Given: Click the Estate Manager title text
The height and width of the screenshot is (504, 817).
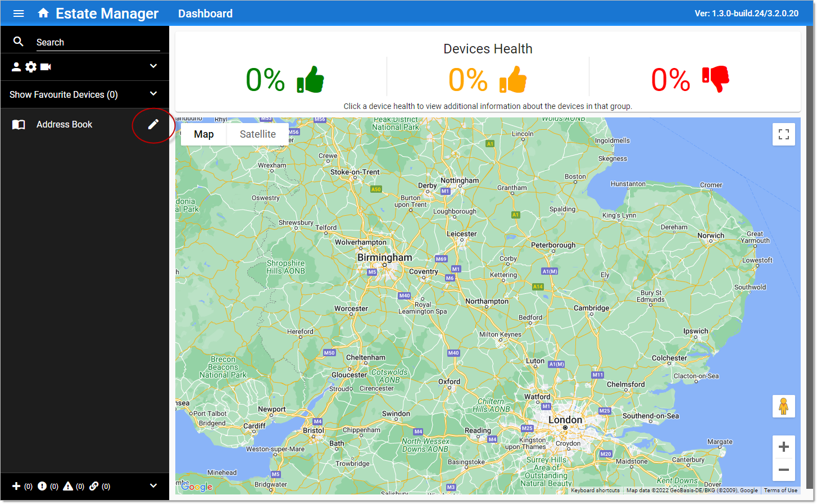Looking at the screenshot, I should pos(107,13).
